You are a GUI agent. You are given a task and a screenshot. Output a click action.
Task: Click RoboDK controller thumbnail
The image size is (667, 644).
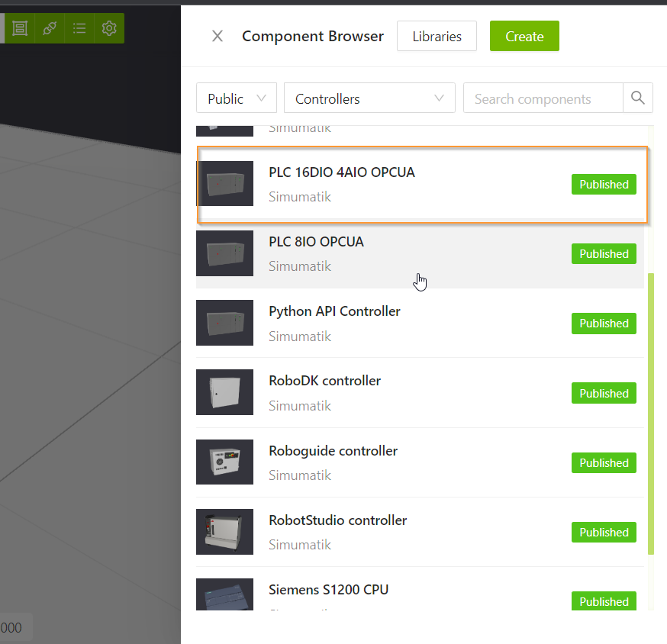coord(224,392)
